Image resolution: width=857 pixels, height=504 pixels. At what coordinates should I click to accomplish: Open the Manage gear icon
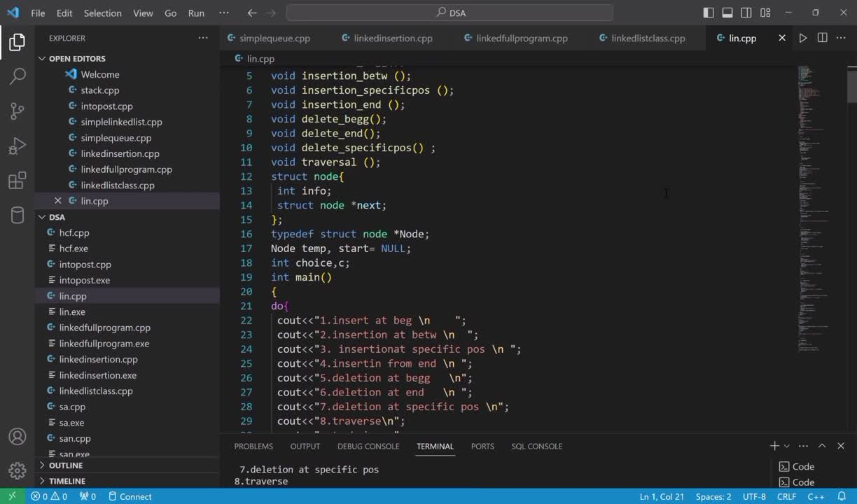pyautogui.click(x=18, y=470)
